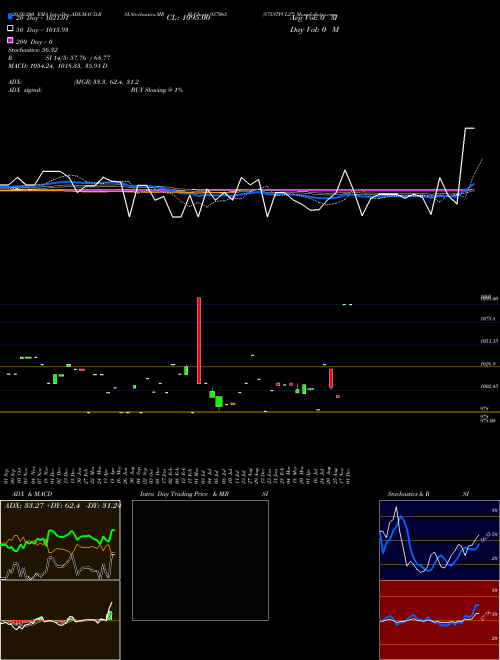
Task: Click the tall red candlestick in the price chart
Action: pos(199,341)
